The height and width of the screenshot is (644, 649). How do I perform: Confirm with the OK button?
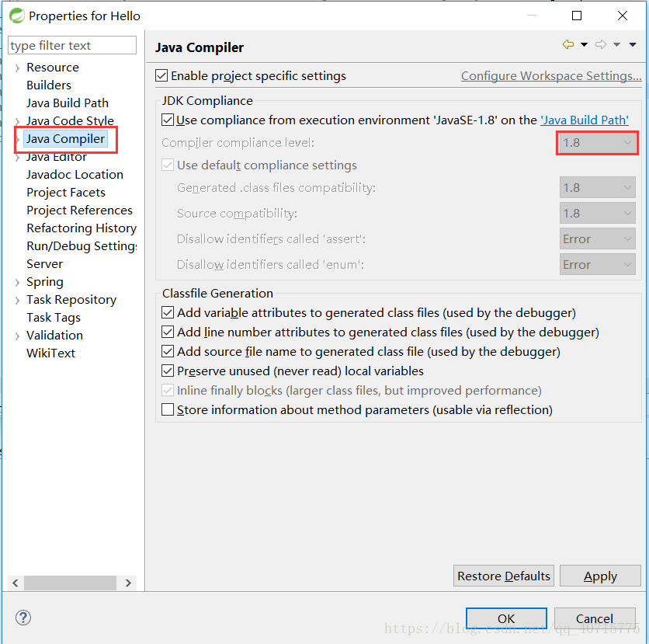[506, 618]
